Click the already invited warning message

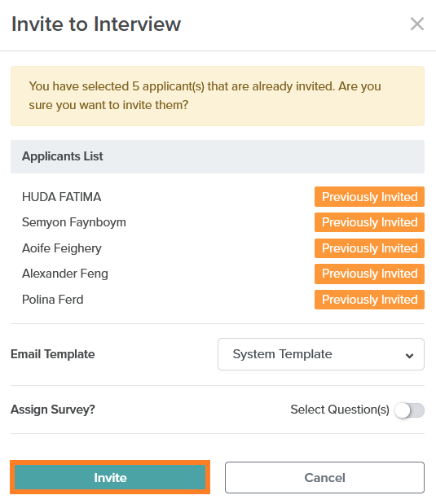[218, 96]
